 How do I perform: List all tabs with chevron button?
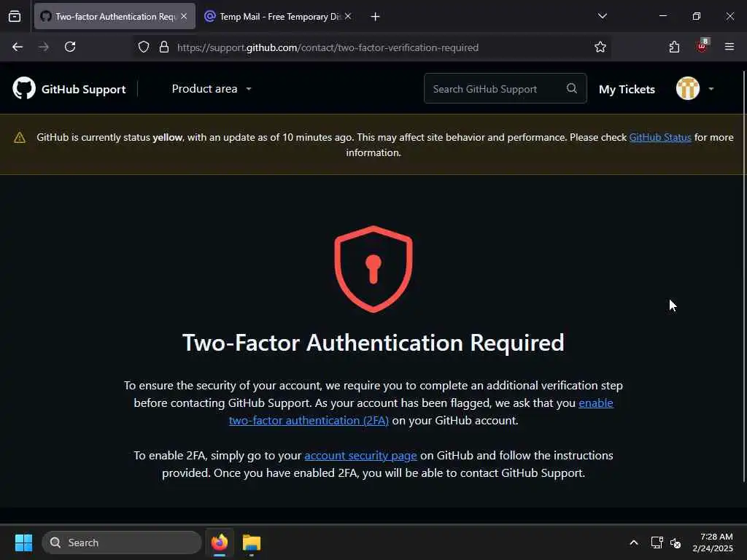(x=602, y=16)
